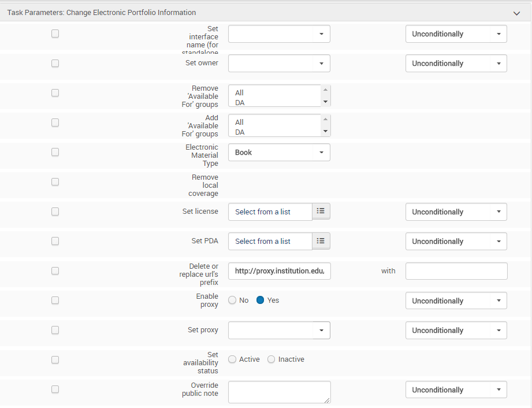Open the Electronic Material Type Book dropdown
Image resolution: width=532 pixels, height=408 pixels.
coord(279,153)
